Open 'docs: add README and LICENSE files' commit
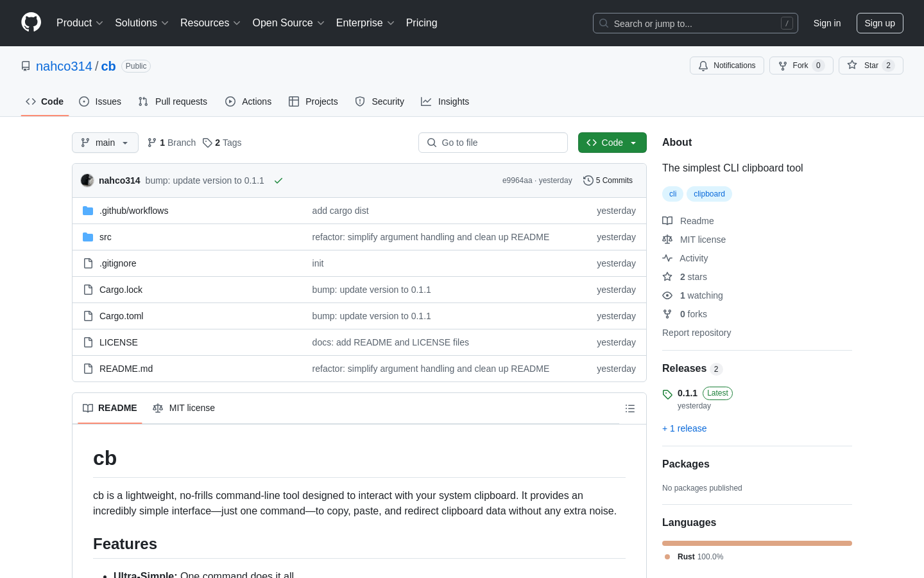The height and width of the screenshot is (578, 924). pos(390,342)
